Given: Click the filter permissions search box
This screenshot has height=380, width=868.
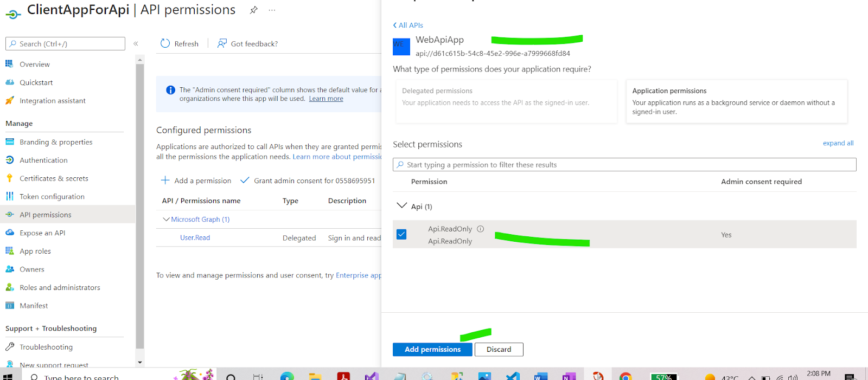Looking at the screenshot, I should [624, 165].
